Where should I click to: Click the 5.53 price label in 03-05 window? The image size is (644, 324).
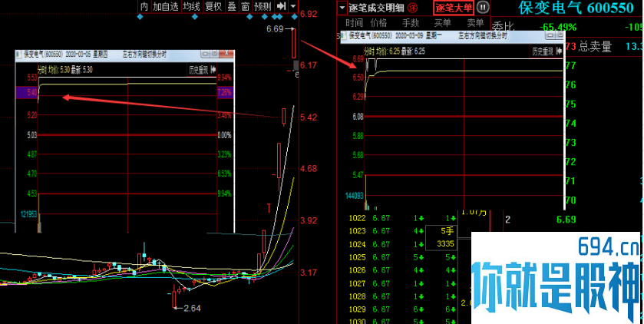32,78
